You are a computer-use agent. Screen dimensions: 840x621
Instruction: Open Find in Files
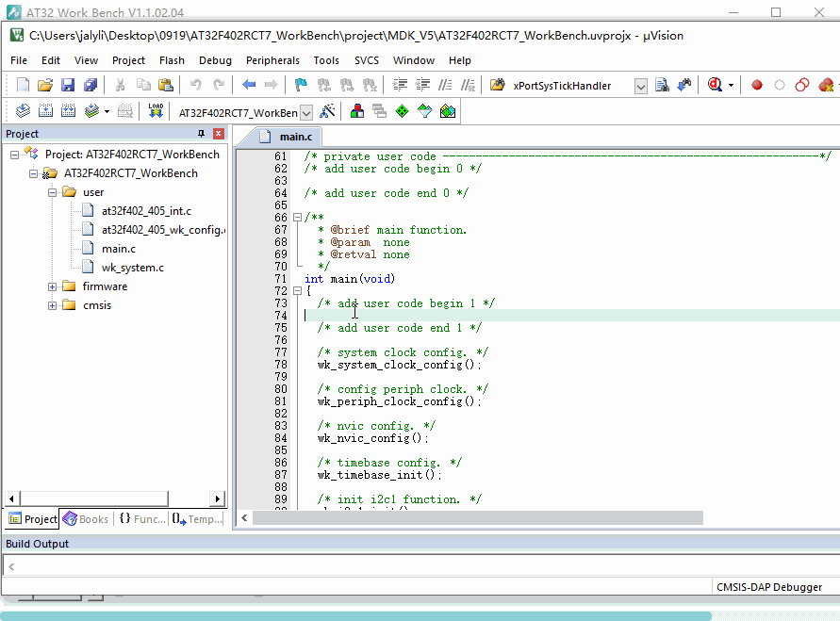pos(497,85)
